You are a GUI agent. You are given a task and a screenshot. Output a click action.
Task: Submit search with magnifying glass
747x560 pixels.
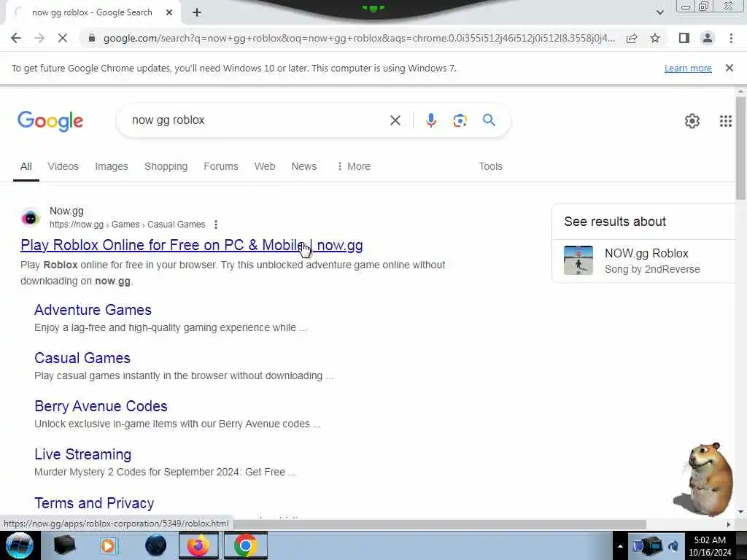pyautogui.click(x=489, y=120)
